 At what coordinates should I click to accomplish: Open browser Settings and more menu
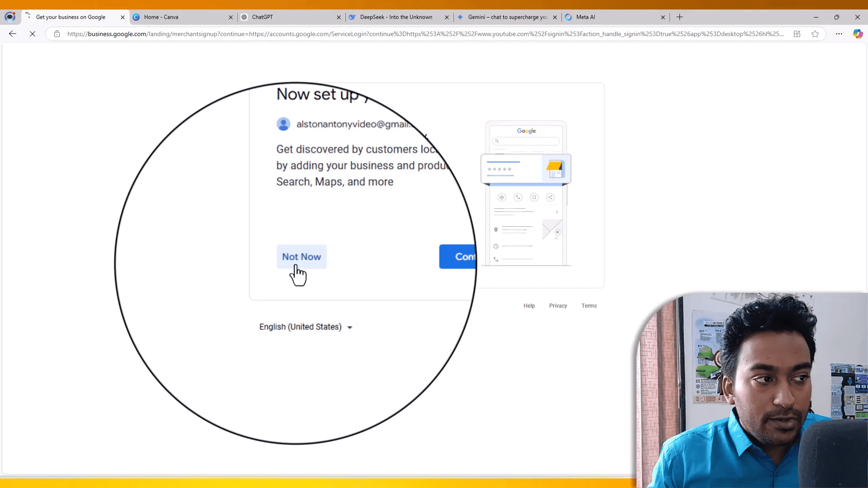pos(839,34)
